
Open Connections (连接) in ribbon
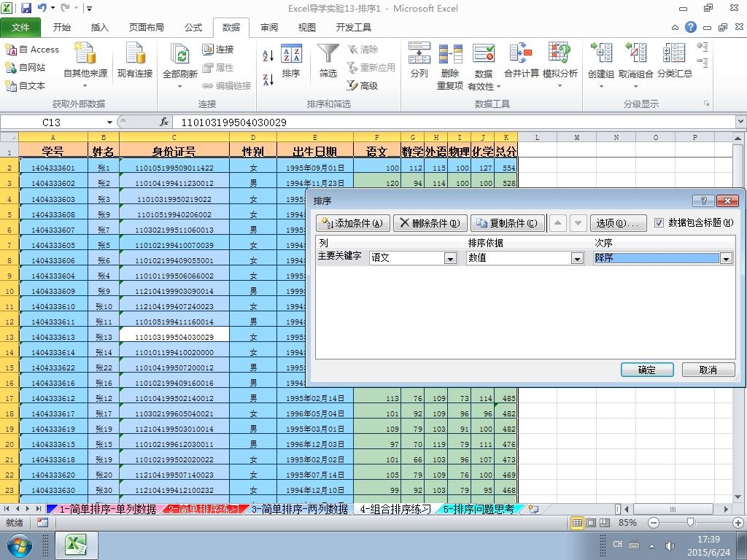pyautogui.click(x=217, y=50)
